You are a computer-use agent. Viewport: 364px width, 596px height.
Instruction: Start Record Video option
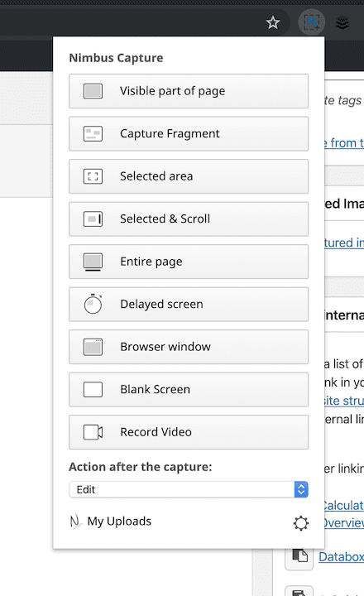coord(189,432)
